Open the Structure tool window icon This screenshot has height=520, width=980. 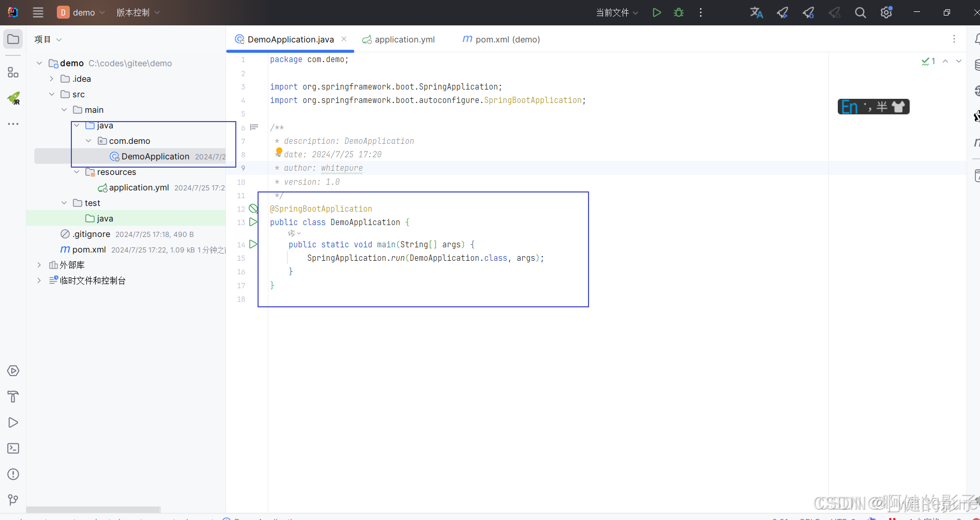13,72
